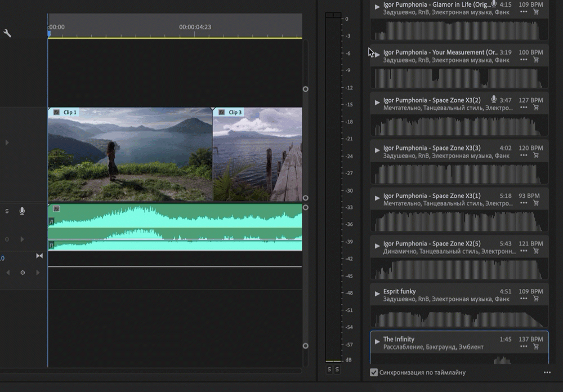Play the Esprit funky track preview
This screenshot has height=392, width=563.
click(x=377, y=293)
